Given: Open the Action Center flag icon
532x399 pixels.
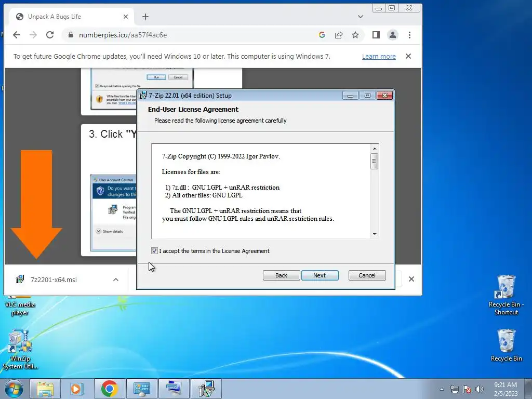Looking at the screenshot, I should pyautogui.click(x=467, y=389).
